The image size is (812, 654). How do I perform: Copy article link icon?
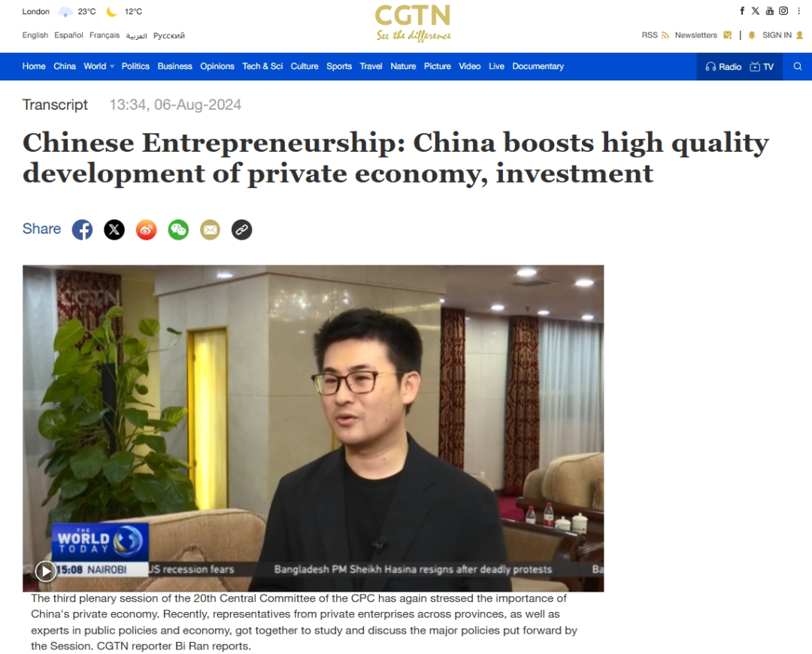(242, 229)
